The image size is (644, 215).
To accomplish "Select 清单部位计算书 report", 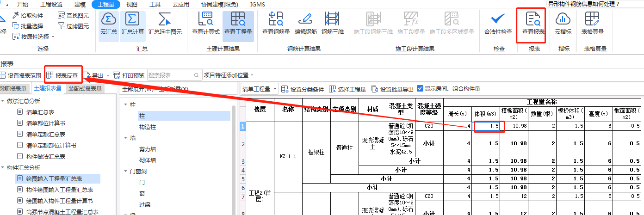I will (46, 123).
